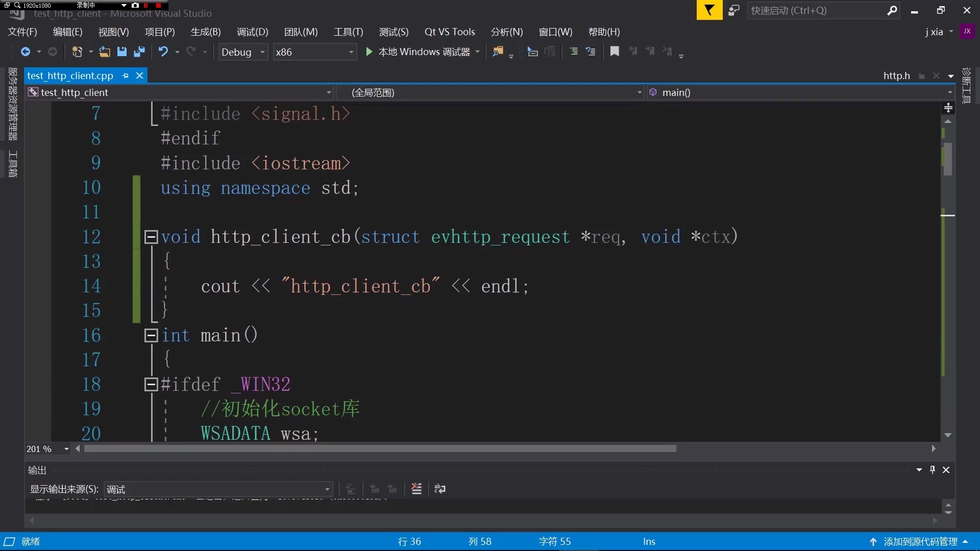Click the feedback notification flag icon

click(x=709, y=10)
